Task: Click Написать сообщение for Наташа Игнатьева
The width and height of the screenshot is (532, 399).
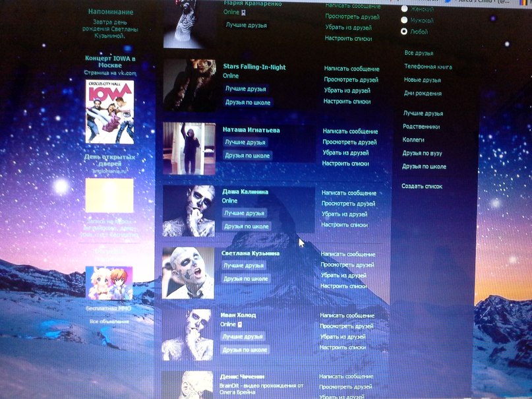Action: 350,131
